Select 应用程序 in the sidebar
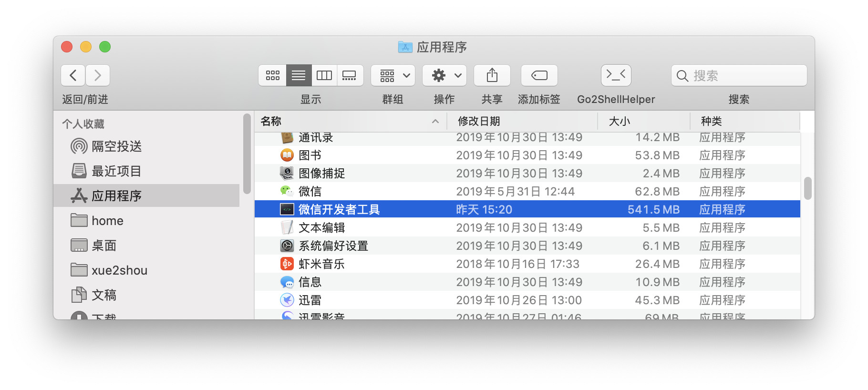This screenshot has width=868, height=390. [146, 196]
